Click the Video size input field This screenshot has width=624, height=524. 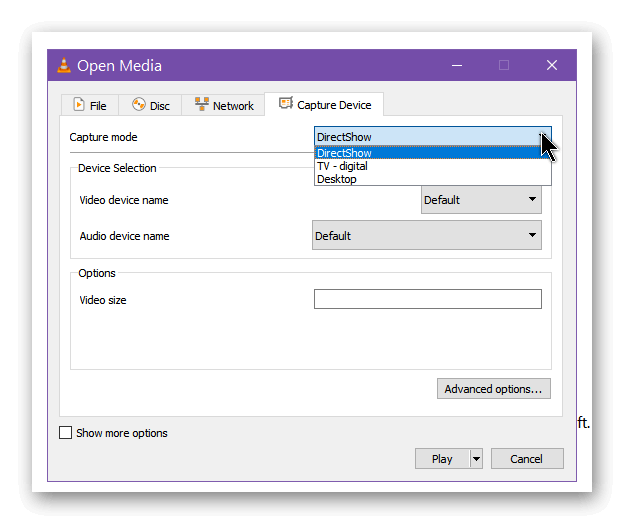coord(428,299)
